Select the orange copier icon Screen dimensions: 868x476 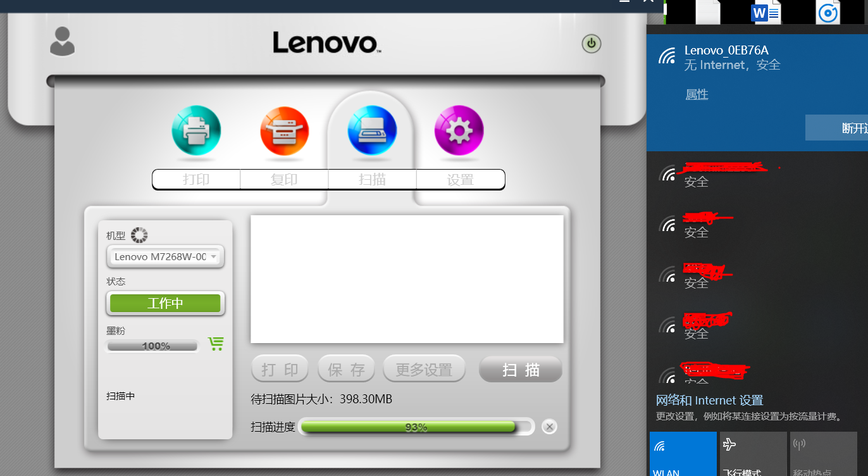click(285, 130)
